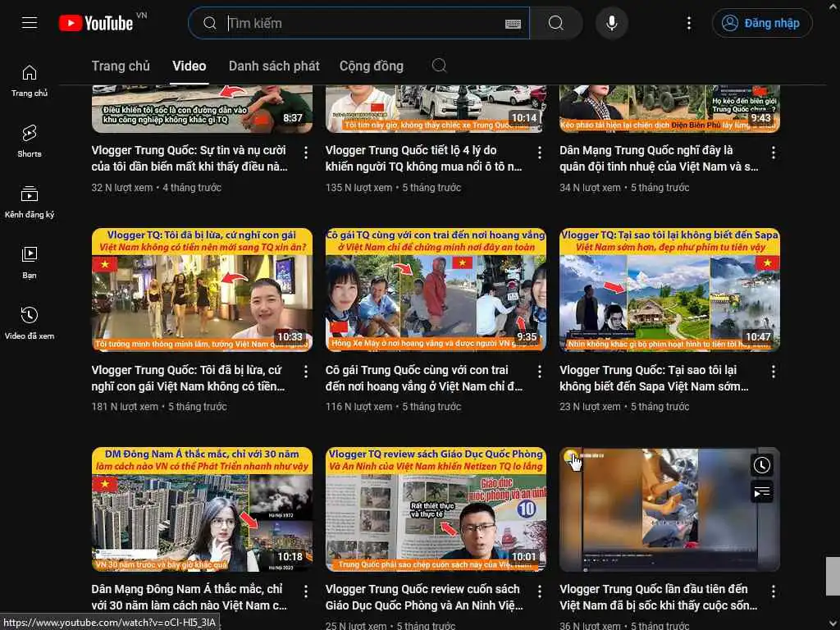Open 10:33 'Tôi đã bị lừa' thumbnail
This screenshot has height=630, width=840.
click(202, 290)
